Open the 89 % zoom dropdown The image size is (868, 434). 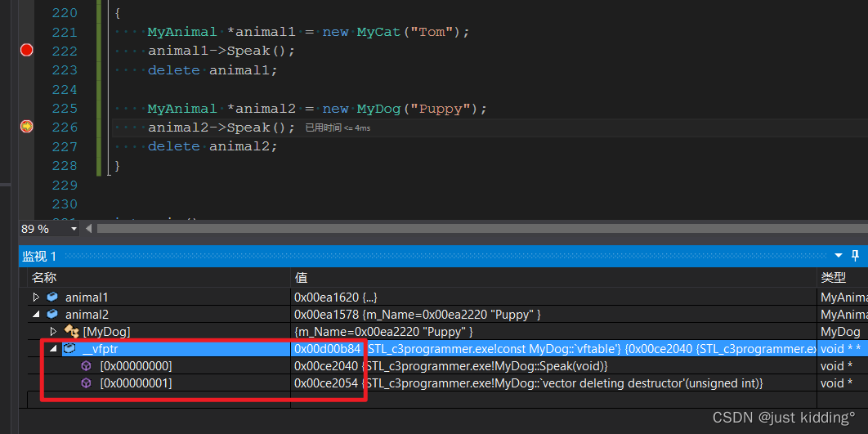click(74, 229)
